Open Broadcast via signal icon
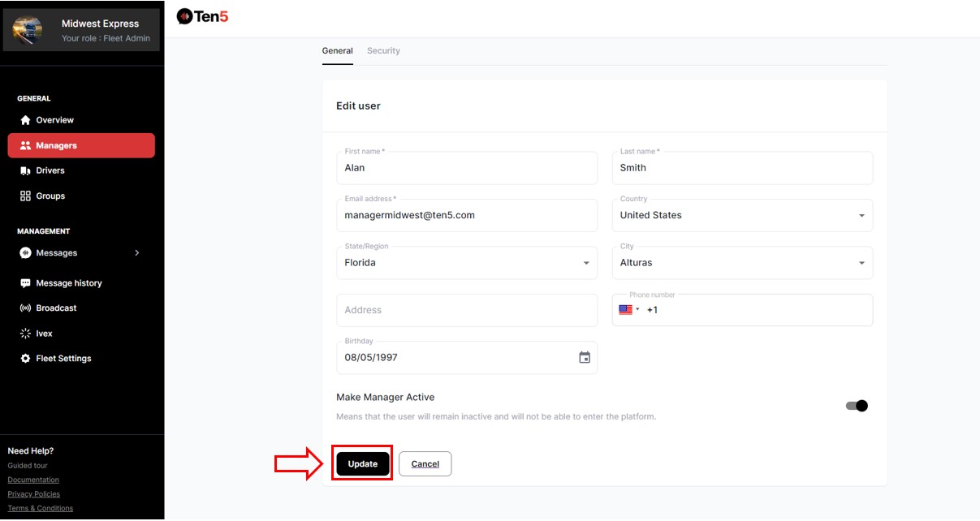The width and height of the screenshot is (980, 521). [25, 308]
